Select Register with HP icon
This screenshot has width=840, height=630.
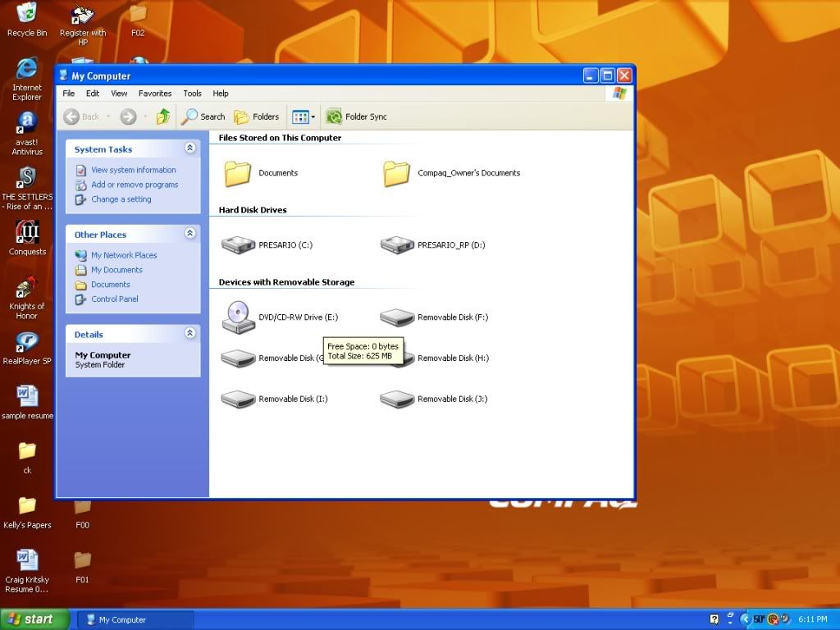(83, 24)
